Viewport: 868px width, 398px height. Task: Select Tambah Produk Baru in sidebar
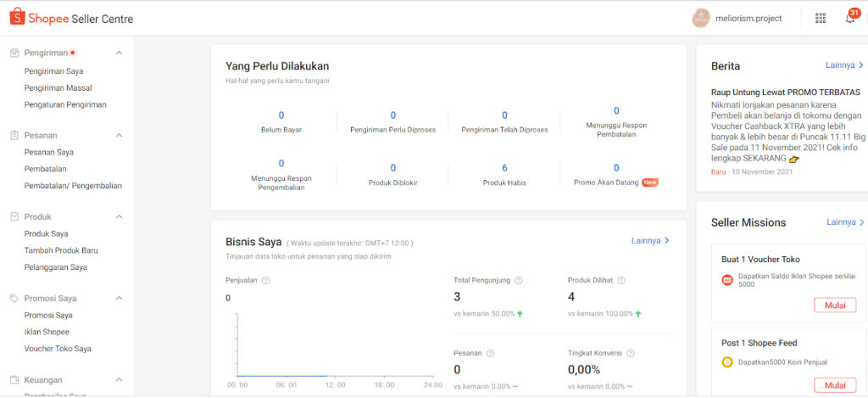(x=61, y=250)
